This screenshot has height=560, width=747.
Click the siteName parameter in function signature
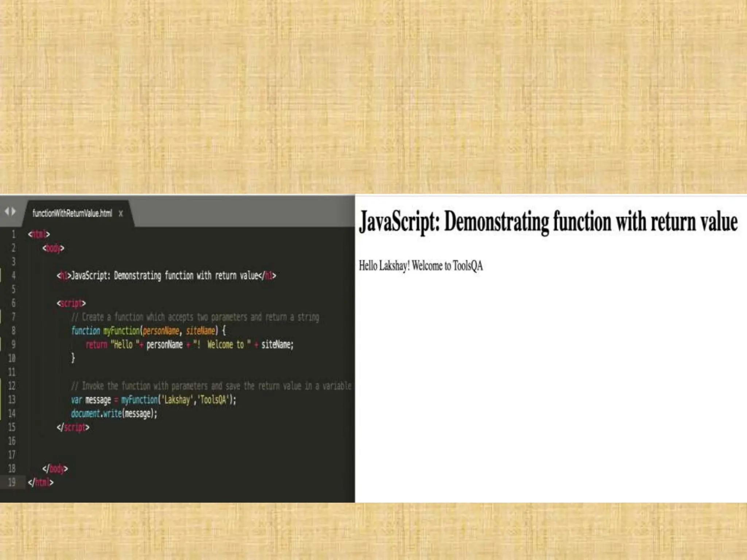(201, 331)
